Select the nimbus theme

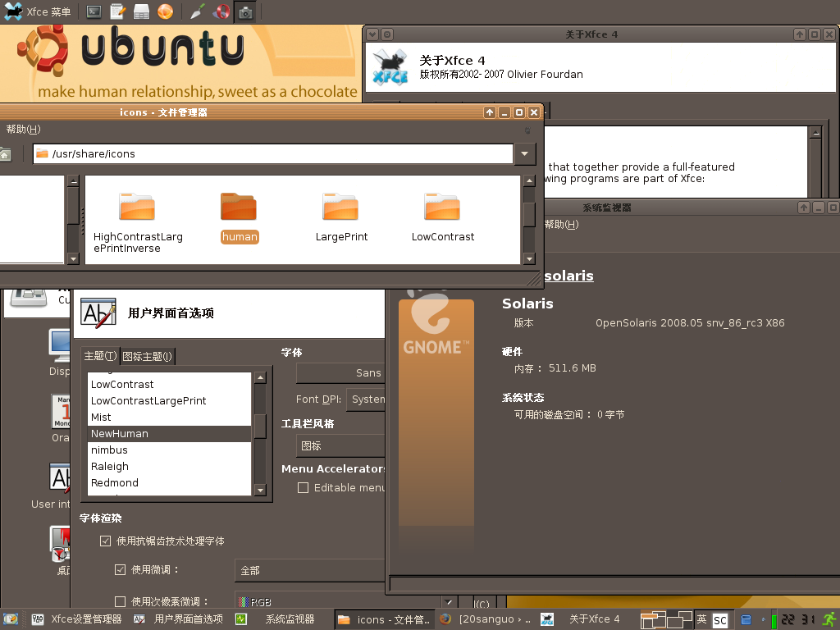point(169,450)
